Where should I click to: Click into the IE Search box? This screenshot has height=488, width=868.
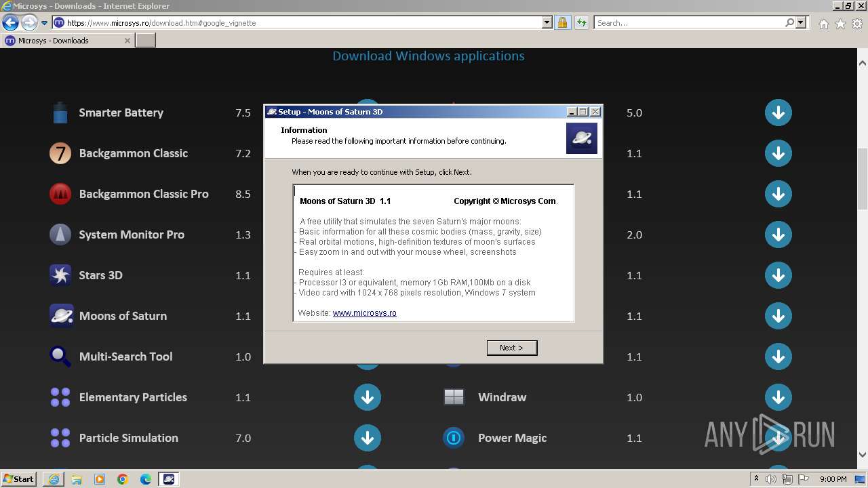click(x=689, y=22)
